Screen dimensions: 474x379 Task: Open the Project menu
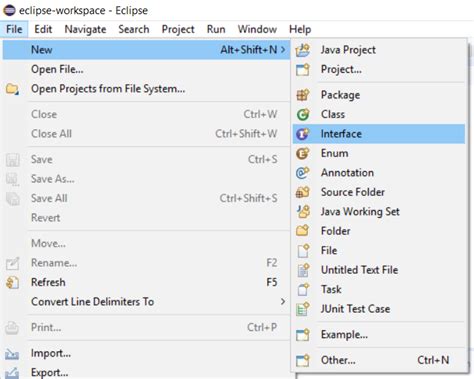pos(178,29)
